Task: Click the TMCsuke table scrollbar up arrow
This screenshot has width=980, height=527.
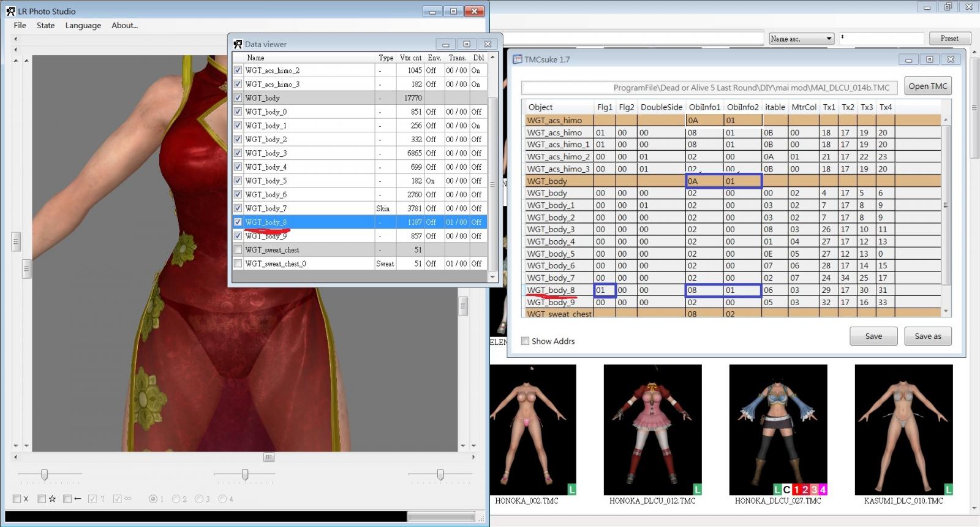Action: pyautogui.click(x=946, y=120)
